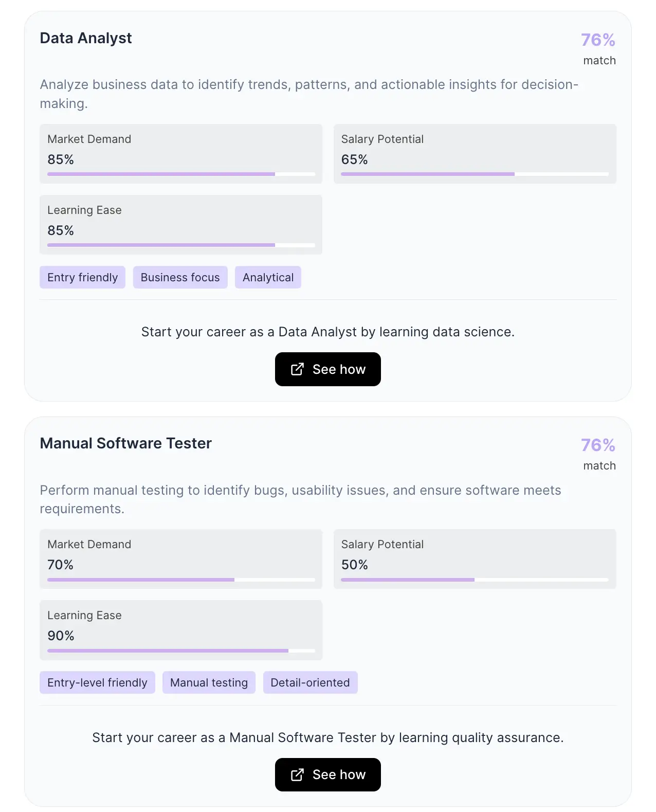Click the Analytical tag
656x812 pixels.
click(268, 278)
